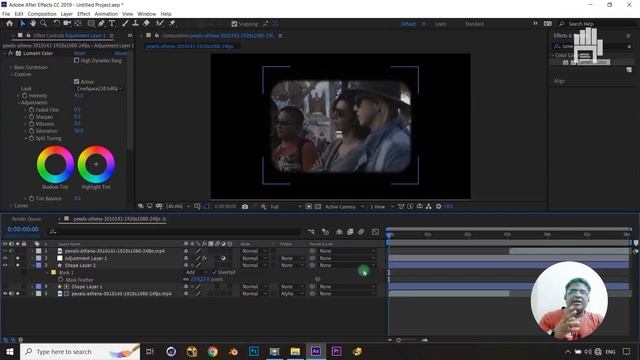The width and height of the screenshot is (640, 360).
Task: Open the track matte dropdown showing Alpha
Action: click(x=292, y=293)
